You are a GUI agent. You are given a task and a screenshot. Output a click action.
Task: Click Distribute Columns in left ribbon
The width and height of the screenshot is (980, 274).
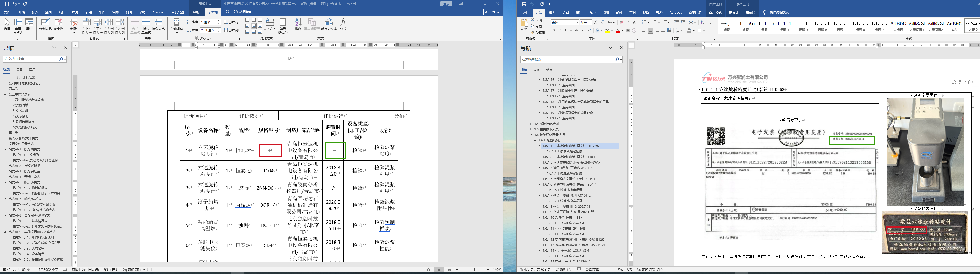231,30
